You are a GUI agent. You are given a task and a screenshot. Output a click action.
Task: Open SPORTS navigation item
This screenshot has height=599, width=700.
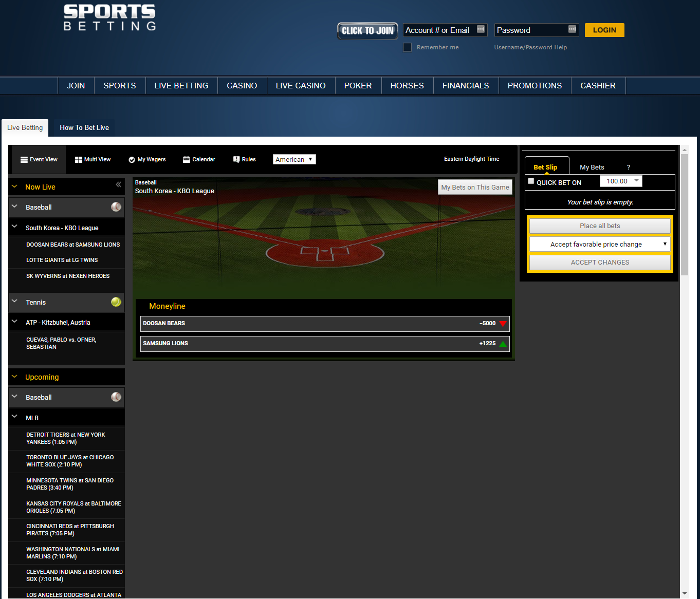pyautogui.click(x=120, y=86)
